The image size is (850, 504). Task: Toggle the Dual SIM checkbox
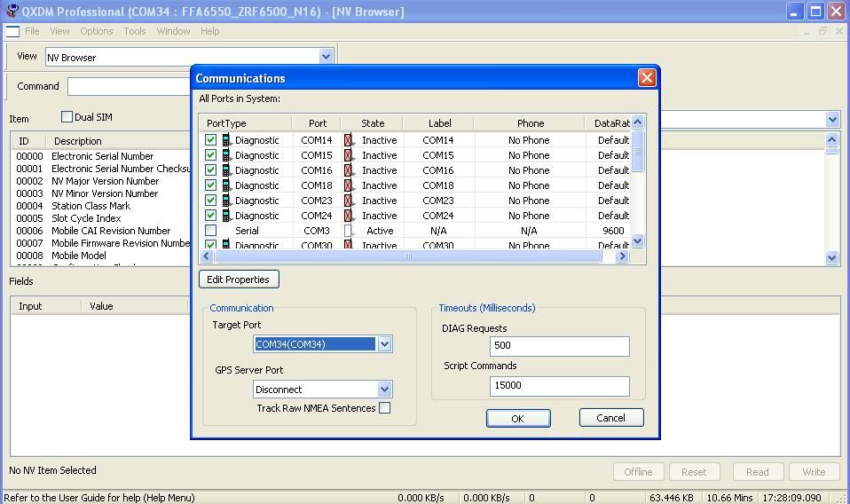pyautogui.click(x=67, y=116)
